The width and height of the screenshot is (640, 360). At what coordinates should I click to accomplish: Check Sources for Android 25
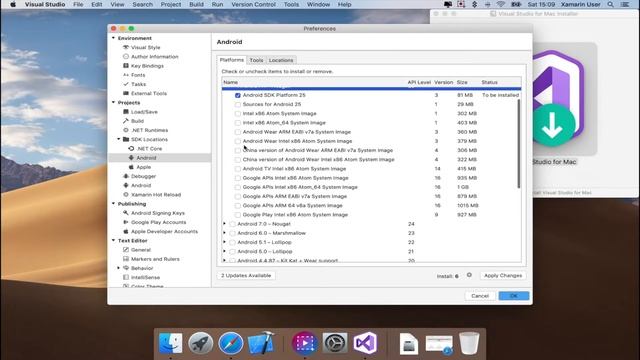coord(238,104)
